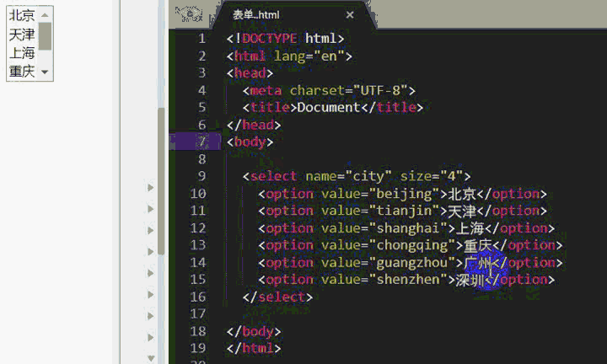
Task: Click the select name="city" size="4" line
Action: pyautogui.click(x=357, y=176)
